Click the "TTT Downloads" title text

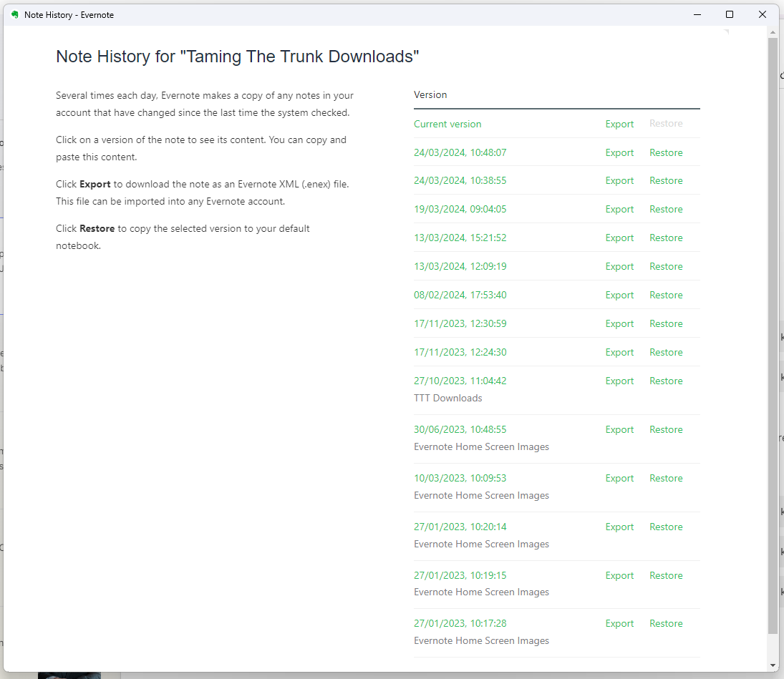tap(447, 399)
